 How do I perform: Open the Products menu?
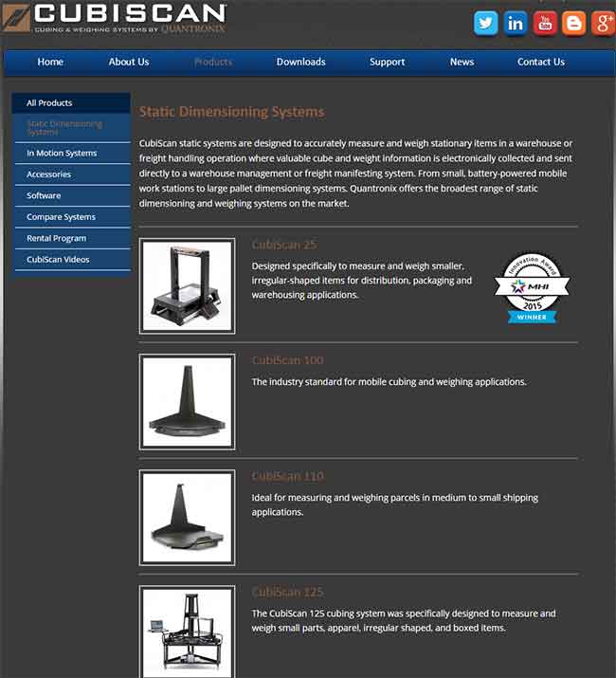point(213,62)
